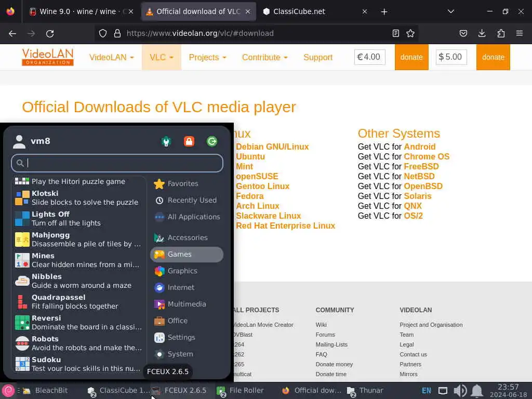Viewport: 532px width, 399px height.
Task: Click green logout icon in menu
Action: click(212, 141)
